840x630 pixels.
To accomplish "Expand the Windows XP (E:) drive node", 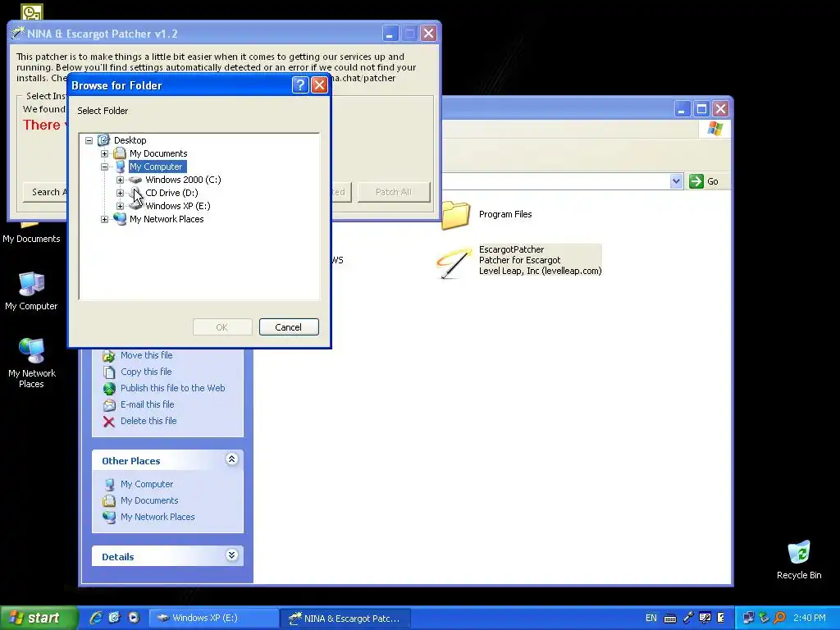I will pyautogui.click(x=120, y=206).
